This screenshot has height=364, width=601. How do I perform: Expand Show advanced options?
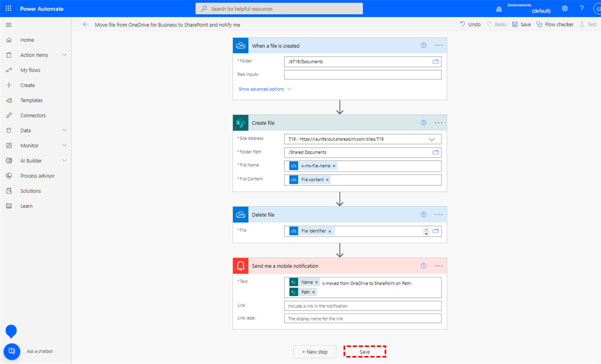click(265, 89)
